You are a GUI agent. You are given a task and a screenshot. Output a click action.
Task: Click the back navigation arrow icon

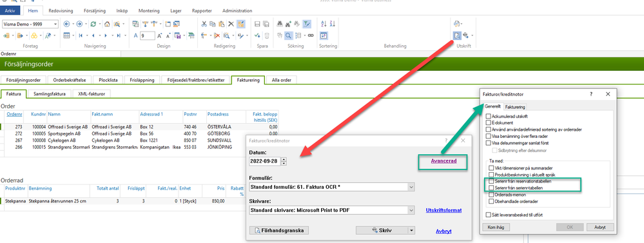pos(66,24)
